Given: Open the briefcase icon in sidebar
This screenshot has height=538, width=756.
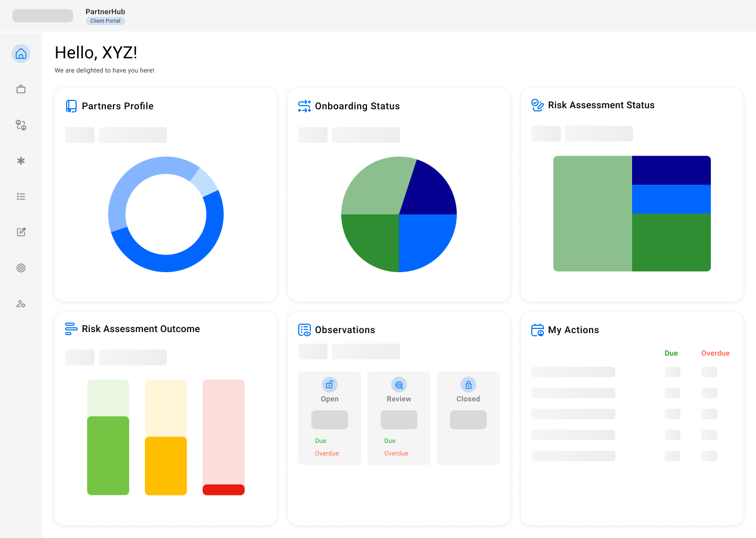Looking at the screenshot, I should (x=21, y=89).
